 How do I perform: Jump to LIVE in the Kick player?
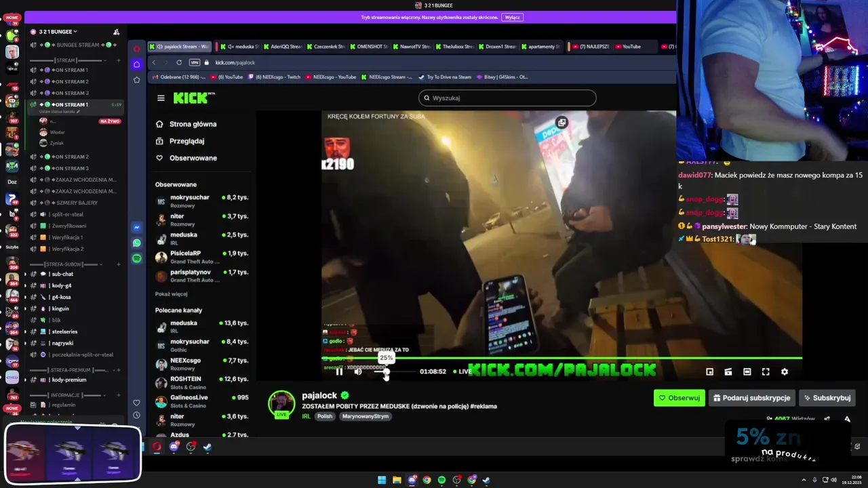(462, 371)
